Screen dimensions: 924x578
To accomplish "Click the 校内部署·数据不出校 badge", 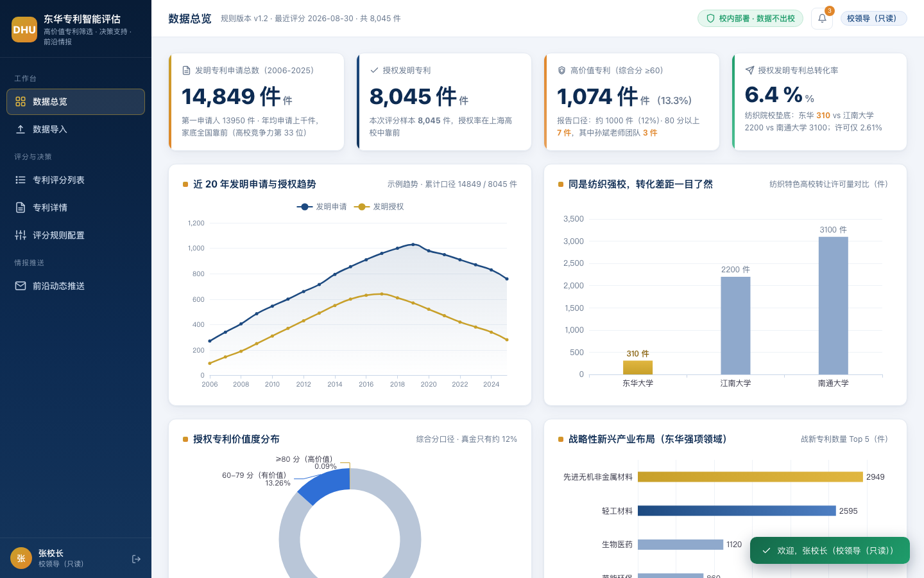I will coord(750,19).
